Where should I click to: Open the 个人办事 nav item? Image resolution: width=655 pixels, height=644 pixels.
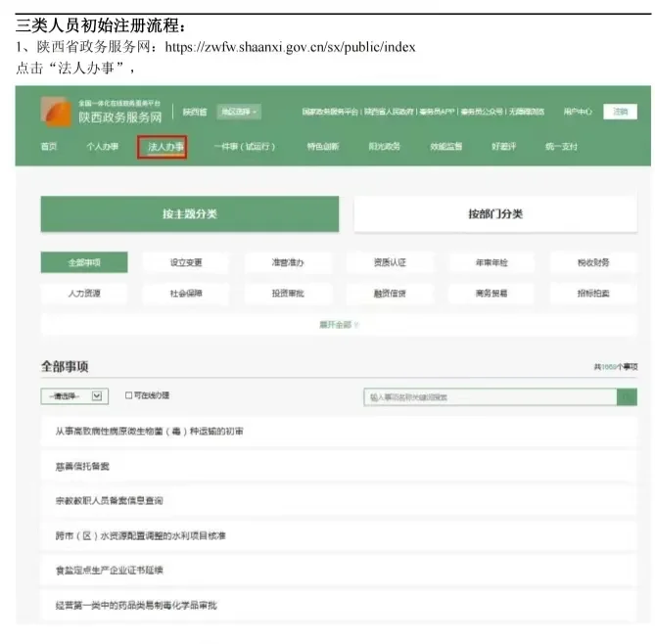tap(103, 146)
